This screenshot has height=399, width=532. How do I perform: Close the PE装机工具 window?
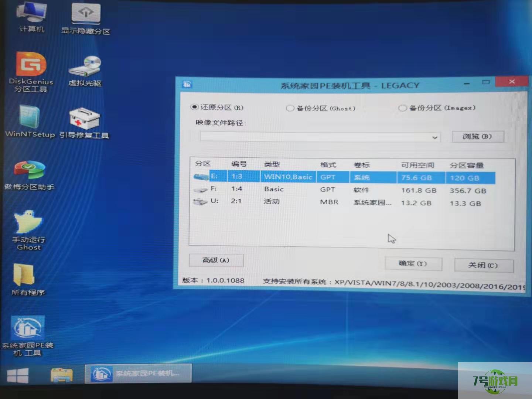point(512,81)
